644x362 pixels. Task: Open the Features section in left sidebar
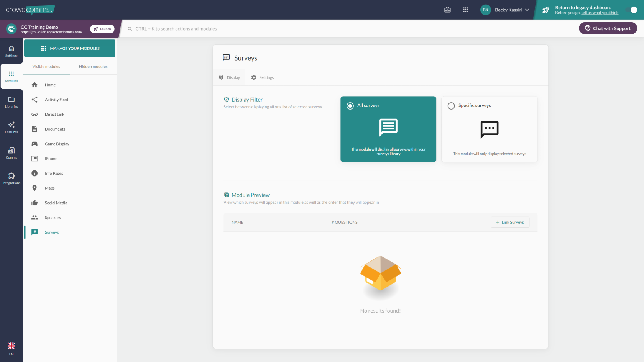coord(11,128)
